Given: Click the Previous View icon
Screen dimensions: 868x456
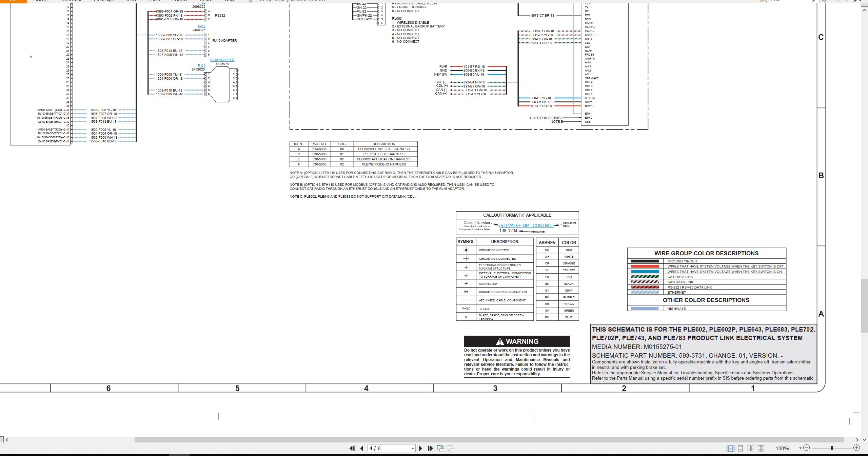Looking at the screenshot, I should pos(441,448).
